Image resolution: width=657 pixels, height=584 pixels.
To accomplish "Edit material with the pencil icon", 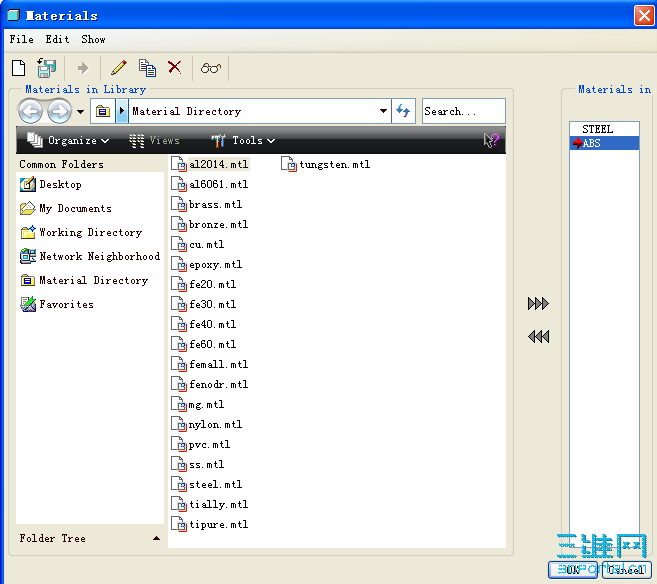I will click(119, 68).
